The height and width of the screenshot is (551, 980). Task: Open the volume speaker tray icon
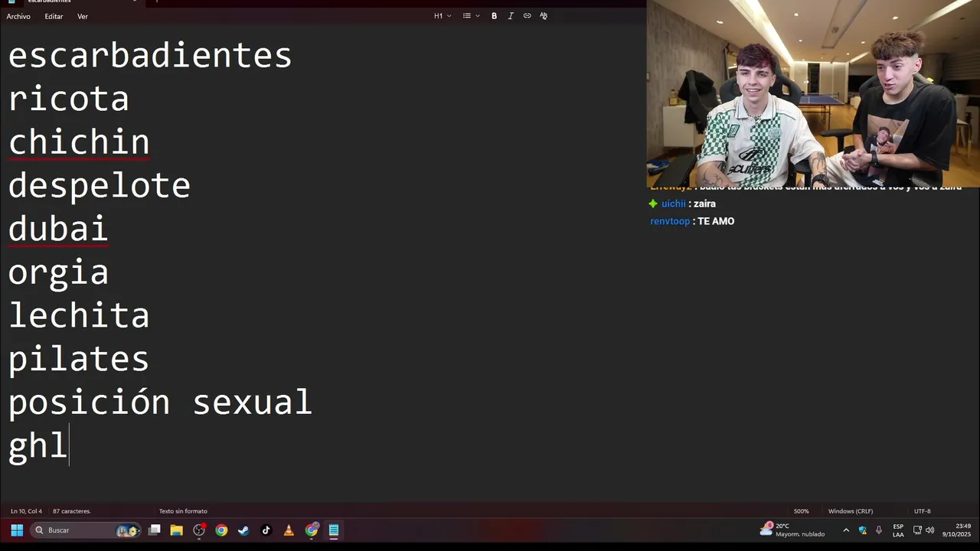[x=930, y=530]
